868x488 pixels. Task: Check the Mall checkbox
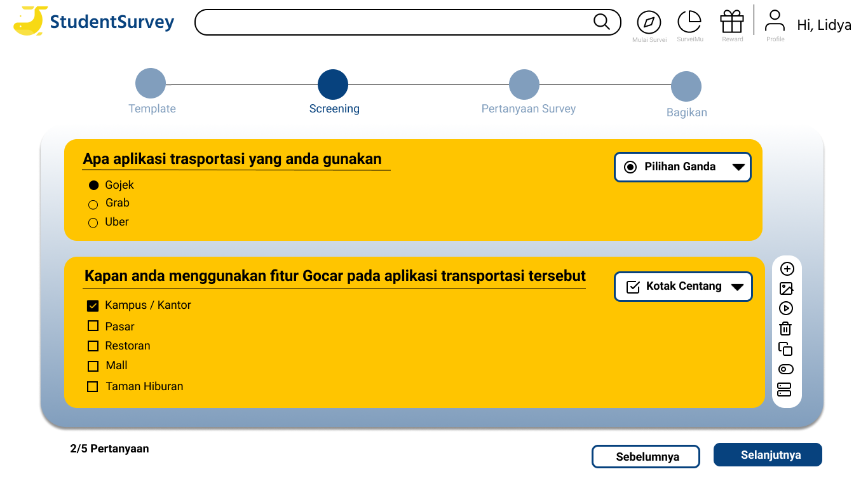[93, 367]
